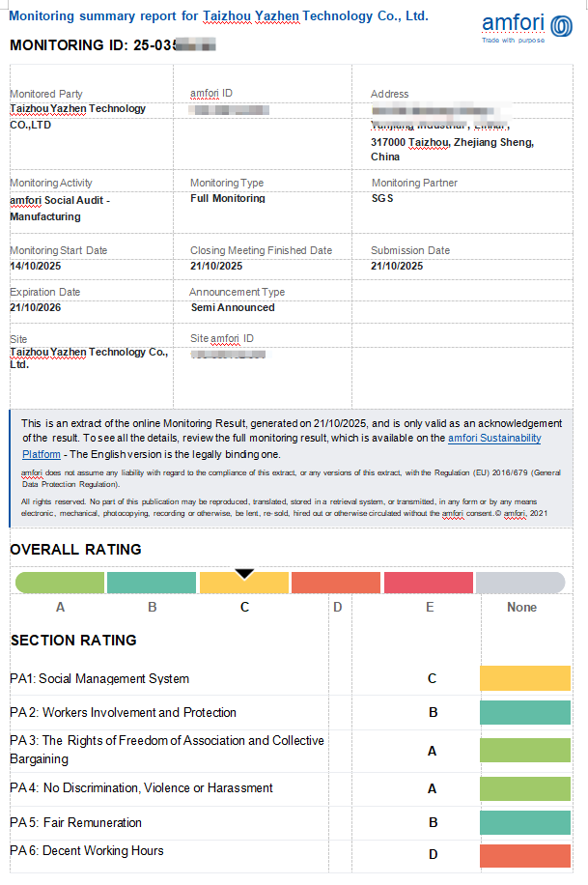Click the PA6 orange rating bar
This screenshot has height=885, width=588.
(x=525, y=856)
